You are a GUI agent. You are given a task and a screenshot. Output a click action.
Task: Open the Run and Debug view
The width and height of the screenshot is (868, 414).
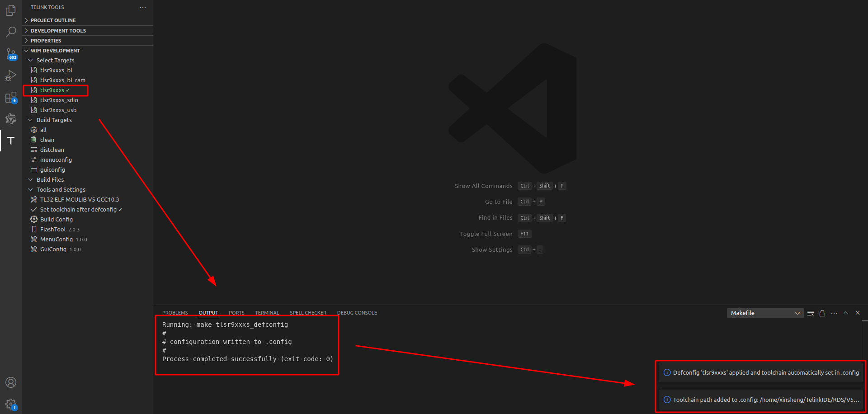click(10, 75)
